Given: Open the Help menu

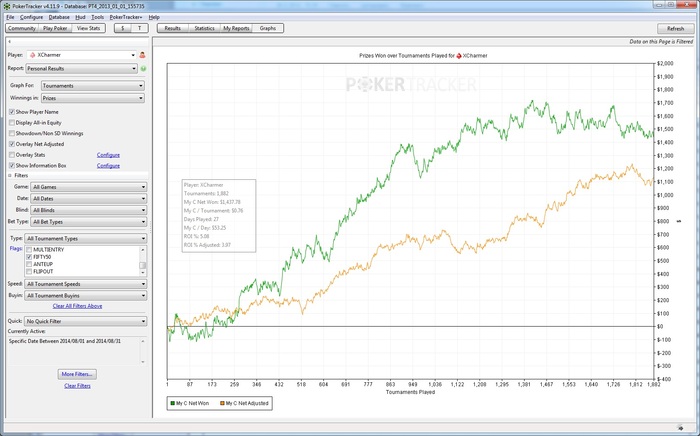Looking at the screenshot, I should click(154, 17).
